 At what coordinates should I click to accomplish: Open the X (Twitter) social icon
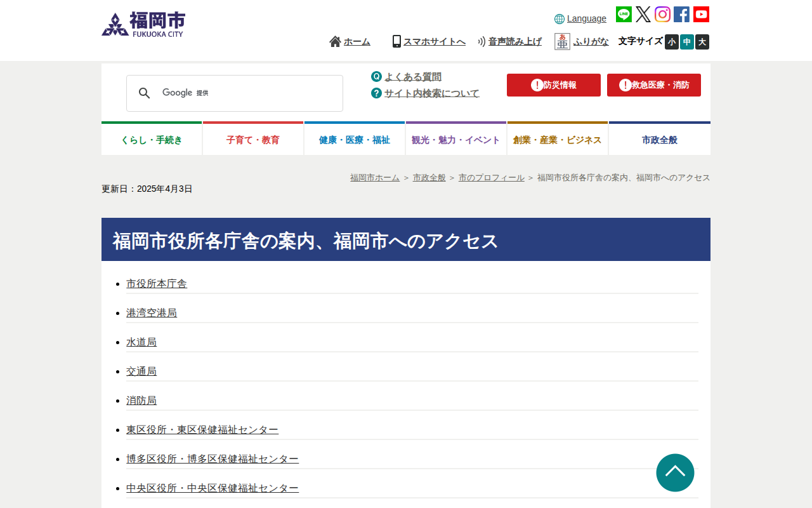(x=643, y=14)
